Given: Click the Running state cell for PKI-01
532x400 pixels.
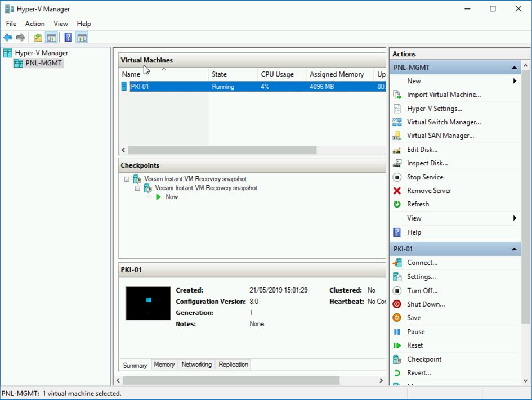Looking at the screenshot, I should tap(223, 87).
